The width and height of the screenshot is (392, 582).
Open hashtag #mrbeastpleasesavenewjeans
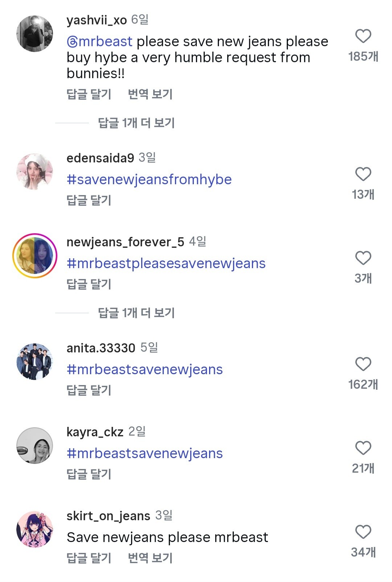click(x=166, y=263)
